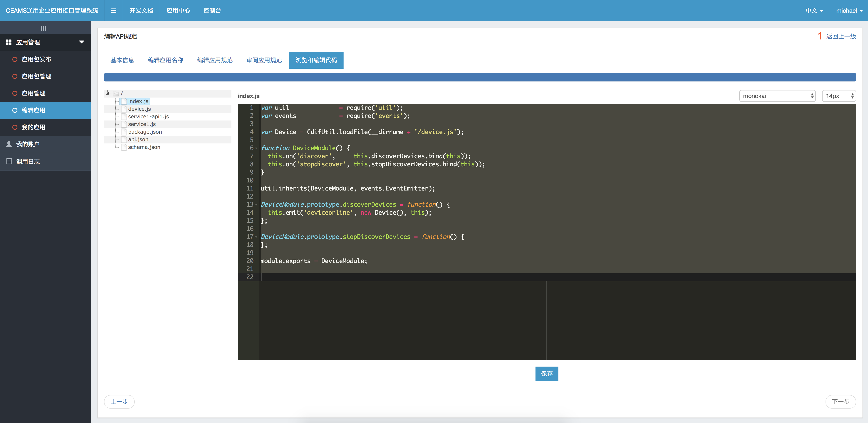Click the file icon next to api.json
The width and height of the screenshot is (868, 423).
124,139
